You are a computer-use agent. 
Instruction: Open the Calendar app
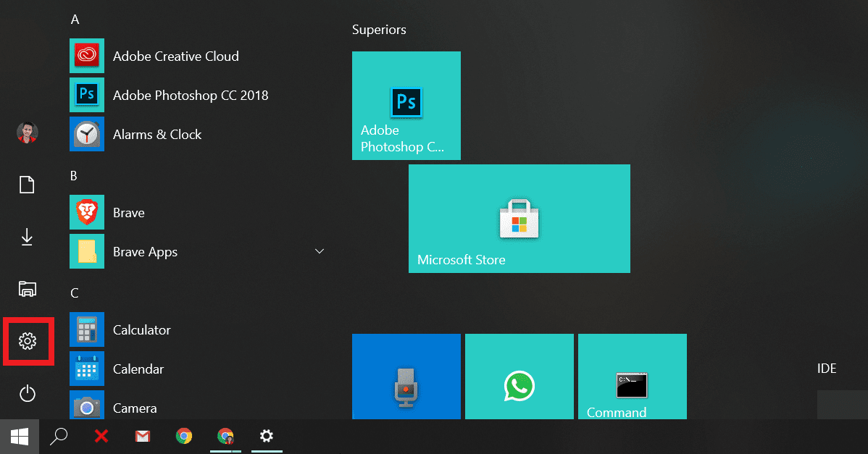pos(138,369)
